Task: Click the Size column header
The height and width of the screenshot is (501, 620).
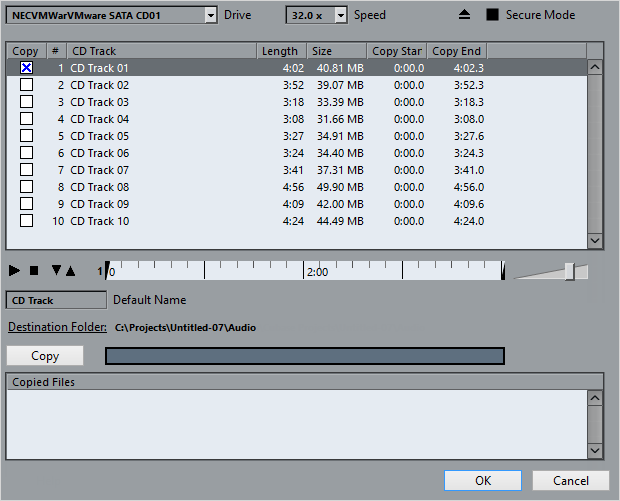Action: (x=336, y=51)
